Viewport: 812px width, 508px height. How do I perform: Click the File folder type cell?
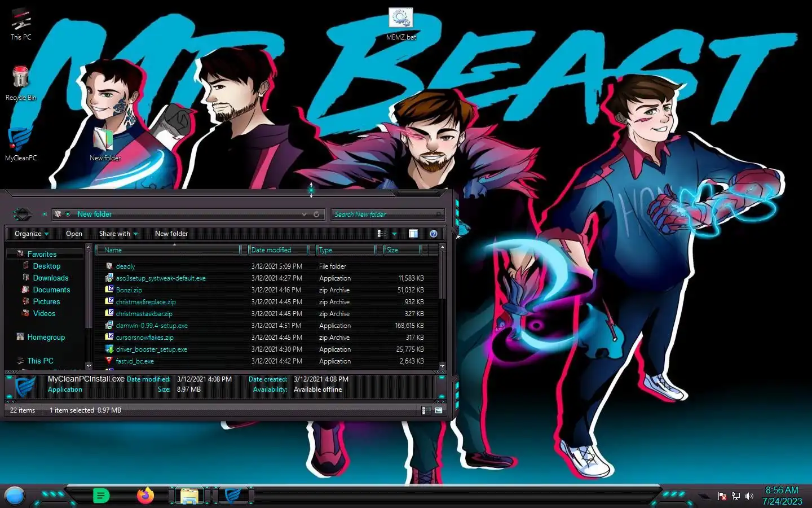coord(333,266)
